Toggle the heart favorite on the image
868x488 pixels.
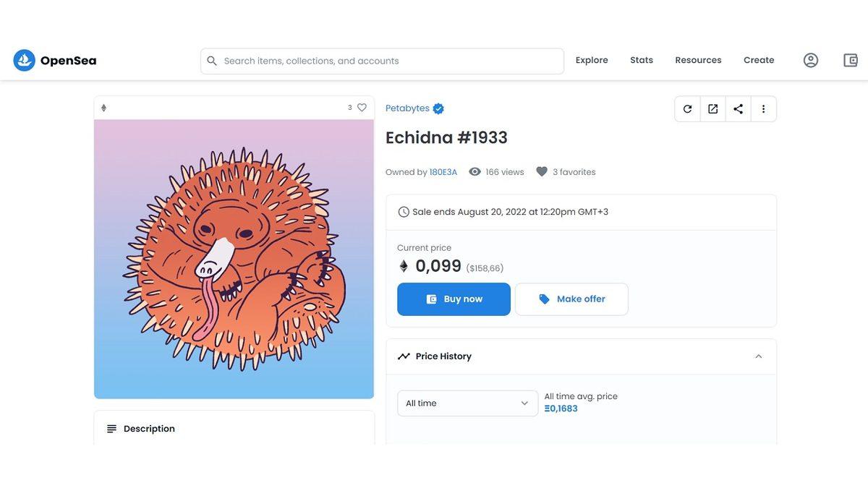click(x=362, y=108)
